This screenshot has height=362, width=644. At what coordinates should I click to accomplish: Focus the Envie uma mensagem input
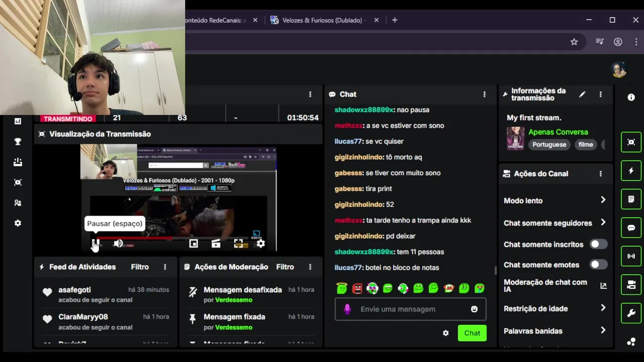tap(411, 309)
